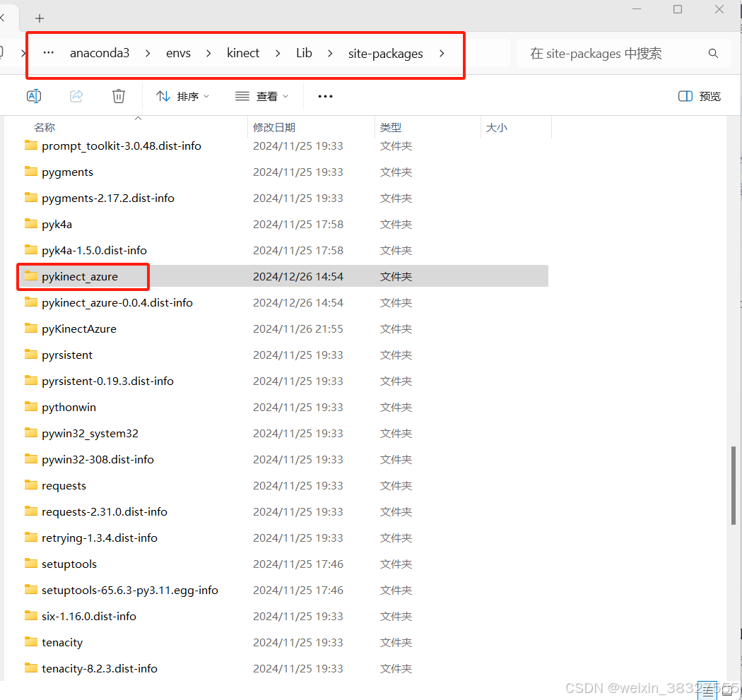The width and height of the screenshot is (742, 700).
Task: Open a new File Explorer tab with the plus
Action: pos(39,18)
